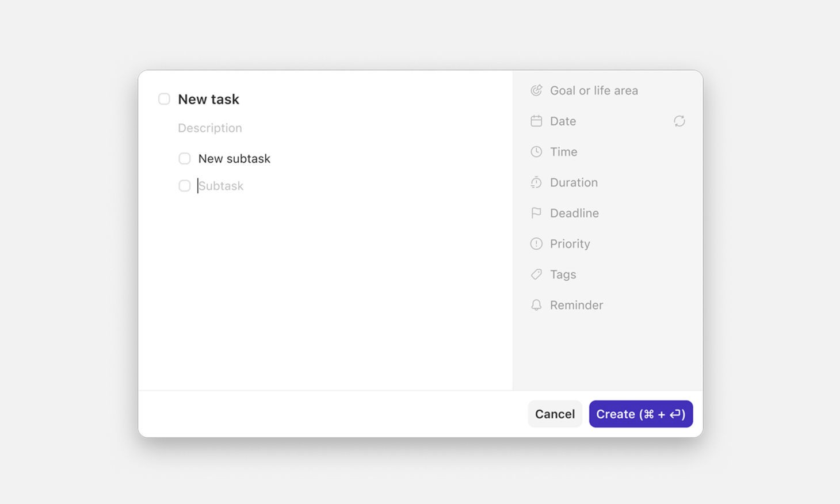The image size is (840, 504).
Task: Check off the New subtask checkbox
Action: [184, 158]
